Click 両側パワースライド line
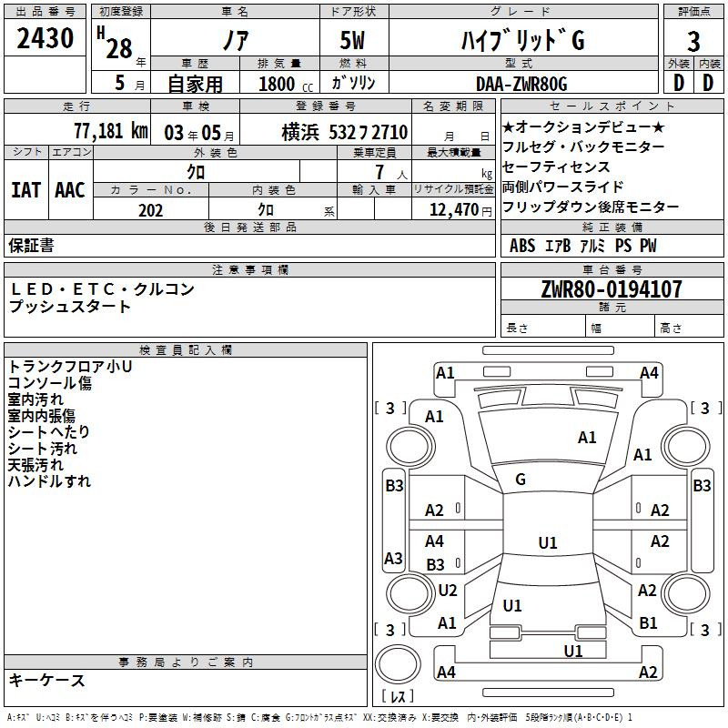 pos(562,187)
